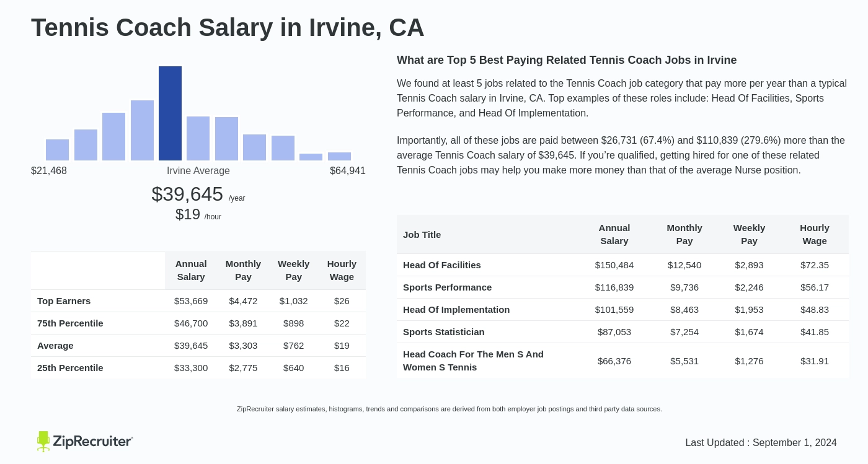Click the Irvine Average label

(198, 171)
